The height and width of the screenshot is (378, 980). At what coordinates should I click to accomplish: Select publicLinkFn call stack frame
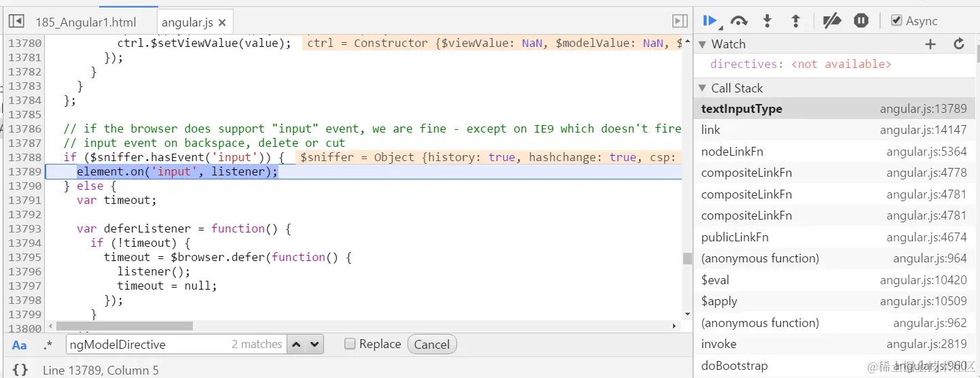pyautogui.click(x=834, y=237)
